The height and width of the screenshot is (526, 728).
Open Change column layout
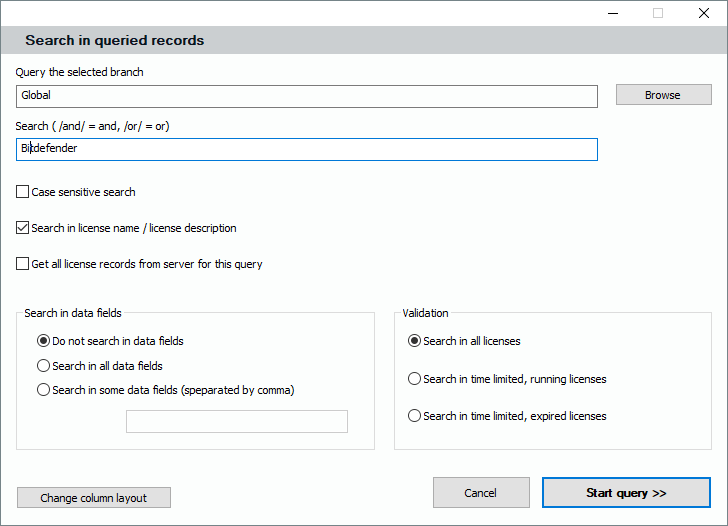[x=94, y=498]
